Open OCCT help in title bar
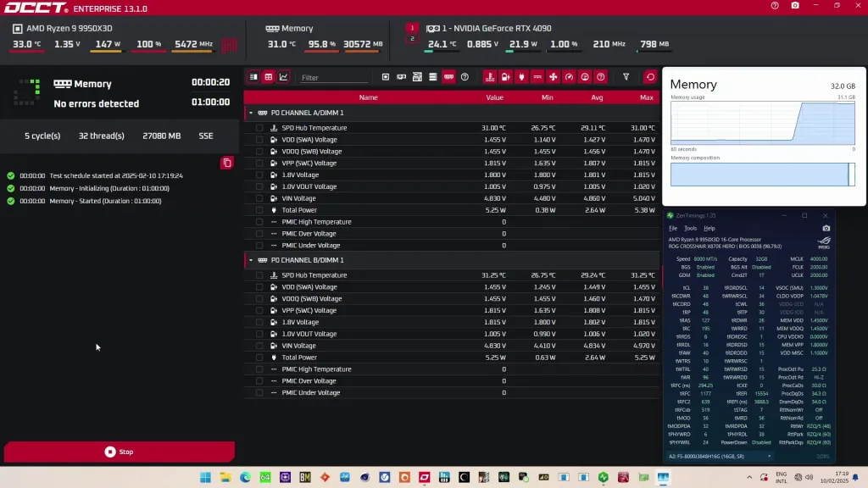 coord(775,6)
